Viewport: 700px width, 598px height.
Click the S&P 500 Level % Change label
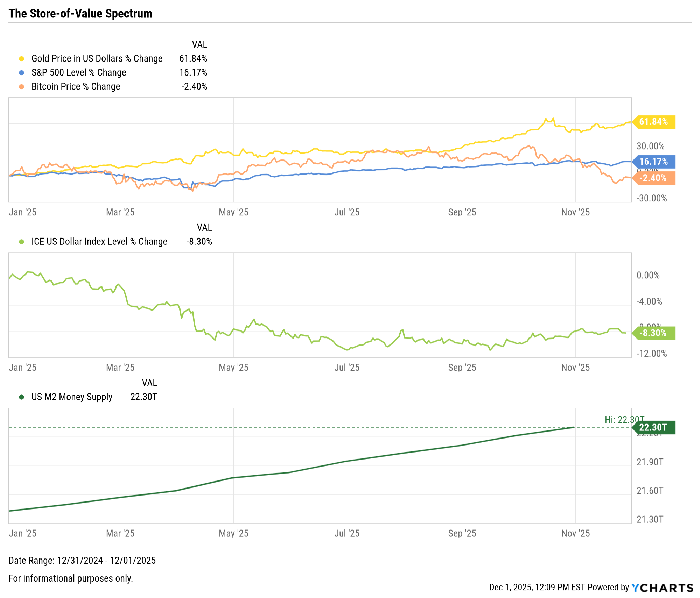[x=79, y=72]
